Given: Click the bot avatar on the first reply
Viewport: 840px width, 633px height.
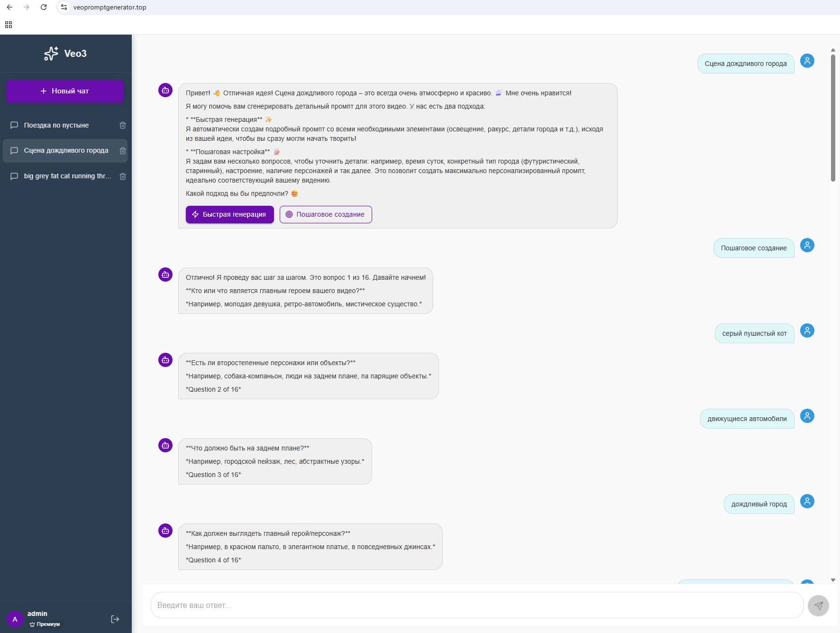Looking at the screenshot, I should (165, 90).
